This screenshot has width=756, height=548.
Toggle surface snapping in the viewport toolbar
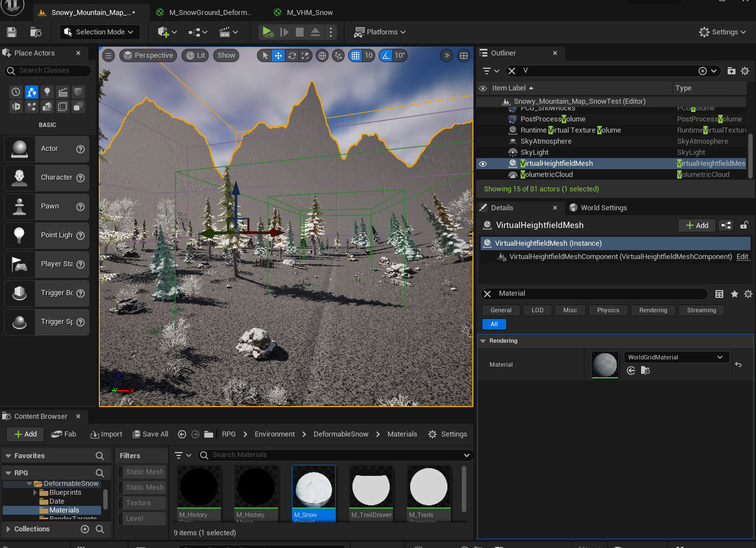tap(338, 55)
